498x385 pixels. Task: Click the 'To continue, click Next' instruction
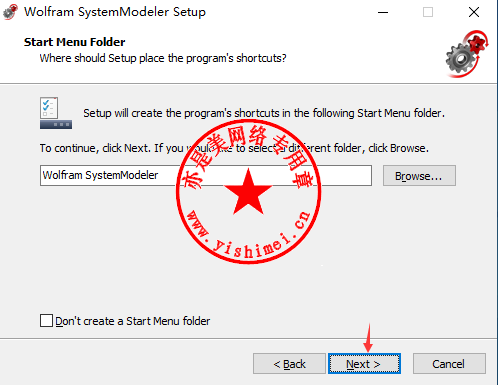pyautogui.click(x=234, y=148)
